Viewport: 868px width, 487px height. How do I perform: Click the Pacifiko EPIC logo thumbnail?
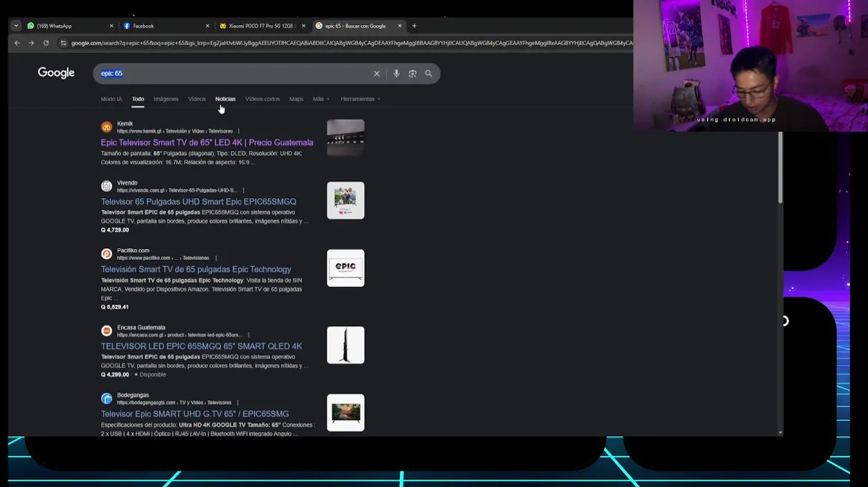click(346, 269)
